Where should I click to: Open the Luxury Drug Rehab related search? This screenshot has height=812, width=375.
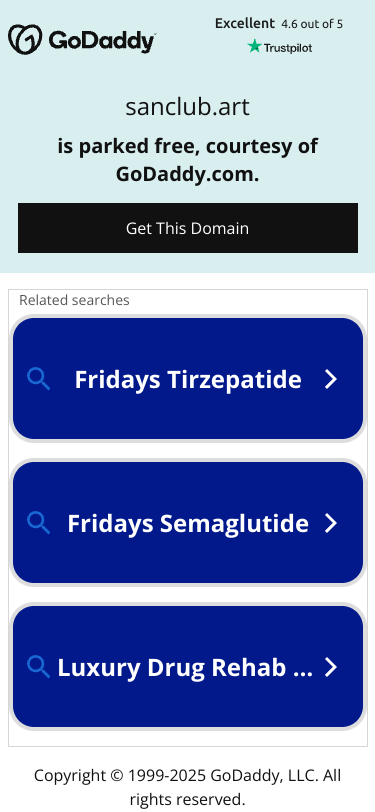click(x=188, y=666)
